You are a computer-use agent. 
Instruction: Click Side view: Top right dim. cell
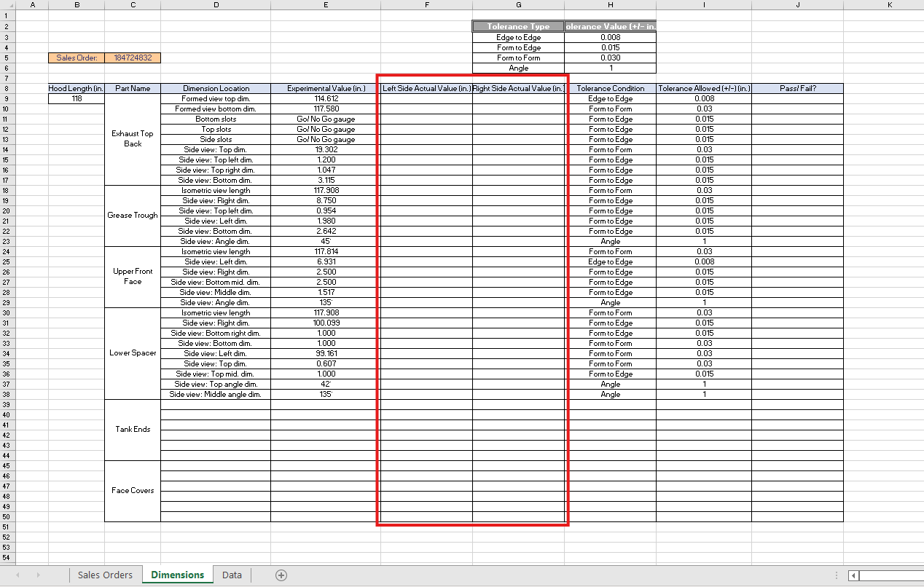pos(216,170)
